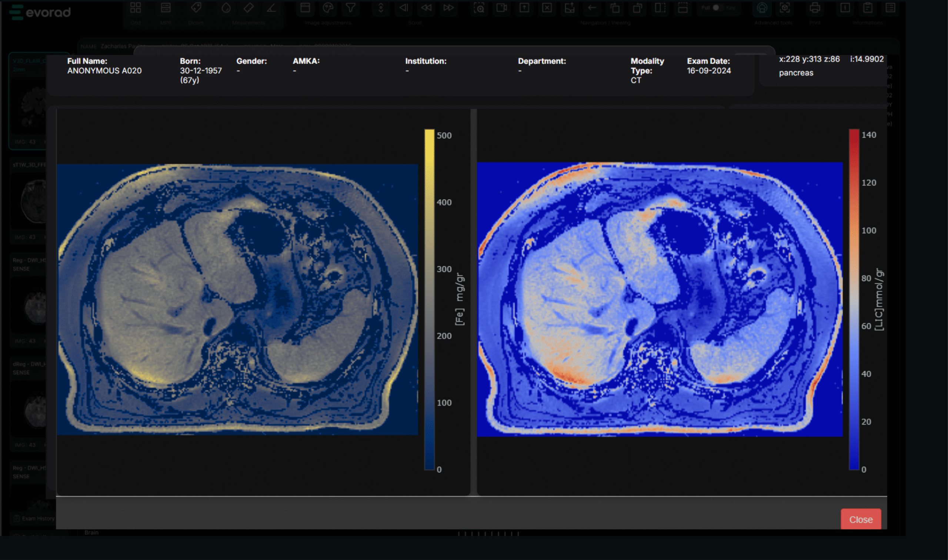Select the angle measurement tool

[271, 8]
